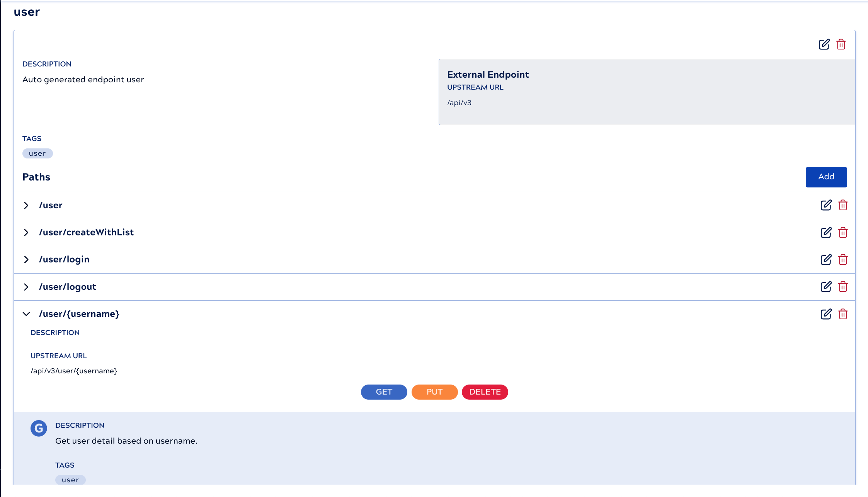Delete the /user/login path
This screenshot has width=868, height=497.
843,260
